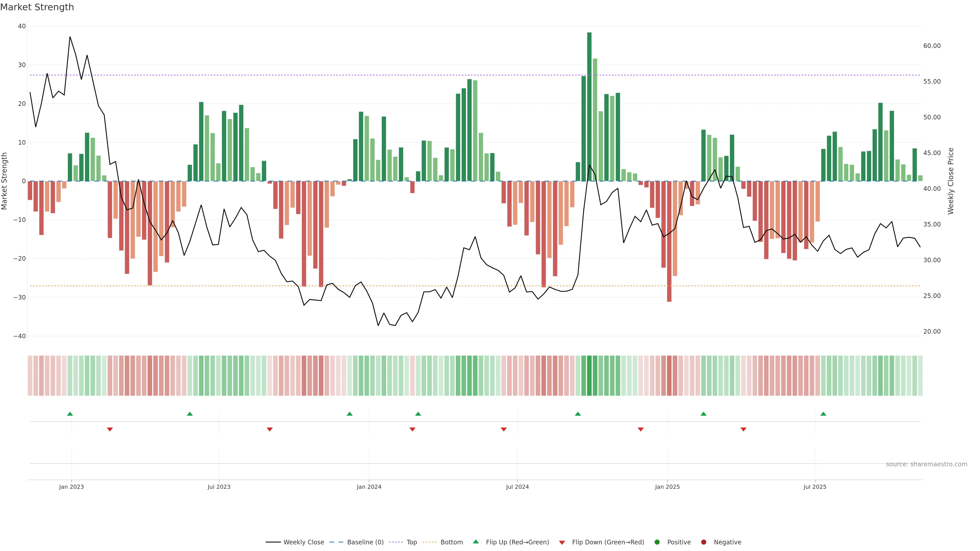Click Positive green circle legend icon
The image size is (980, 551).
(657, 542)
